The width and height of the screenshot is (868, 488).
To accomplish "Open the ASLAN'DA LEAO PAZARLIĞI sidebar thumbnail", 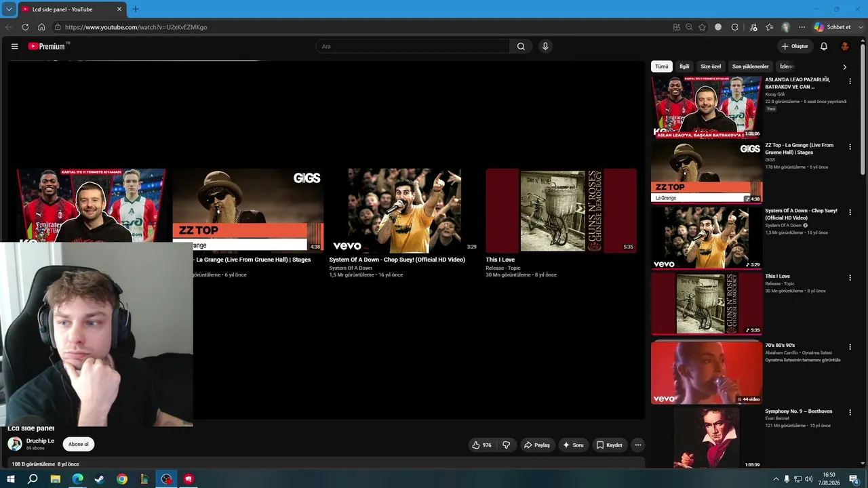I will pos(707,106).
